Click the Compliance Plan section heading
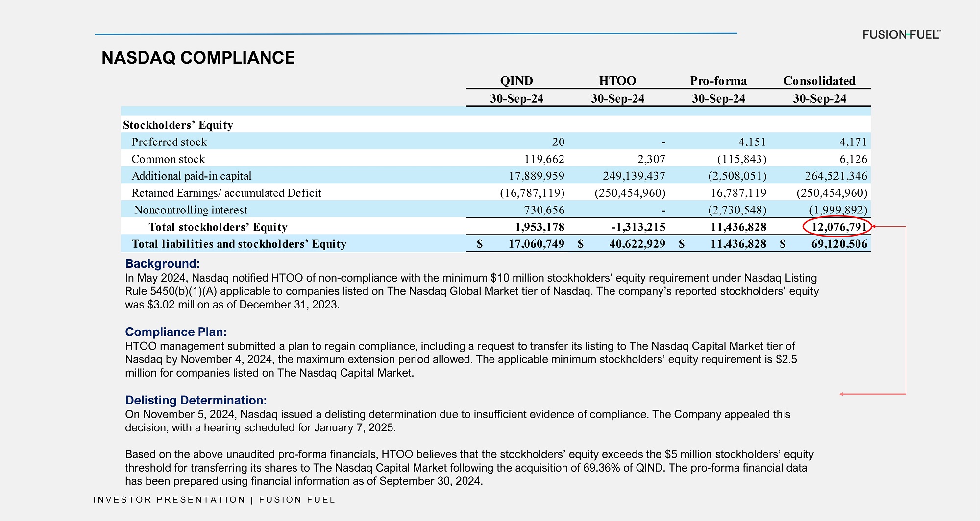The height and width of the screenshot is (521, 980). click(x=175, y=332)
